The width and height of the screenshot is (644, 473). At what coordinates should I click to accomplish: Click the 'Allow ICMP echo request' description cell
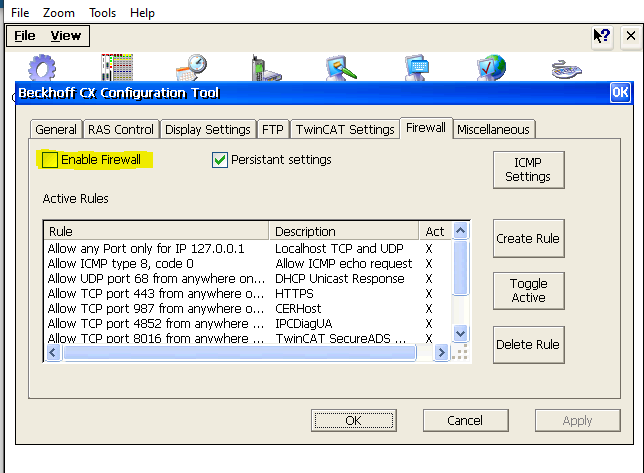tap(344, 264)
